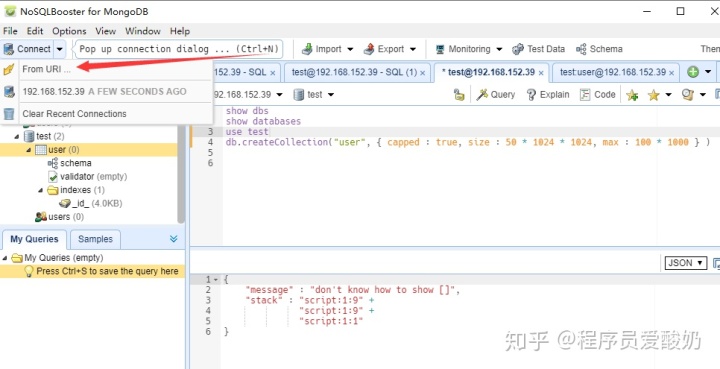720x369 pixels.
Task: Close the * test@192.168.152.39 tab
Action: pos(541,73)
